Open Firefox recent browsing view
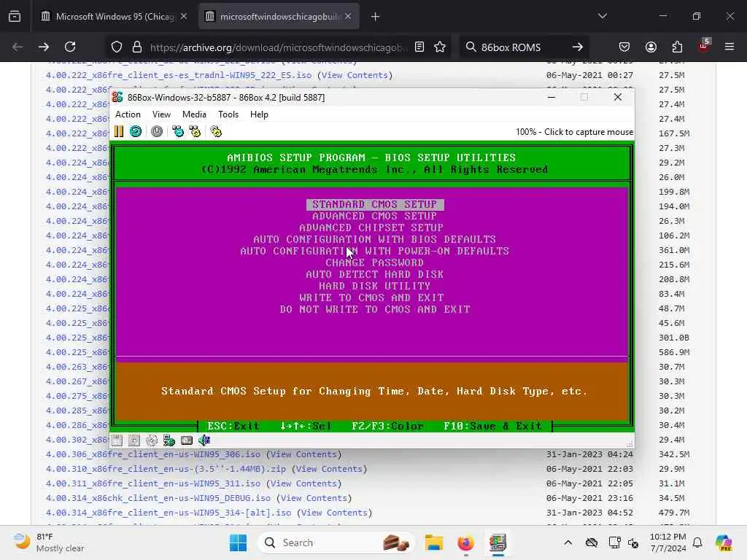Screen dimensions: 747x560 point(15,17)
